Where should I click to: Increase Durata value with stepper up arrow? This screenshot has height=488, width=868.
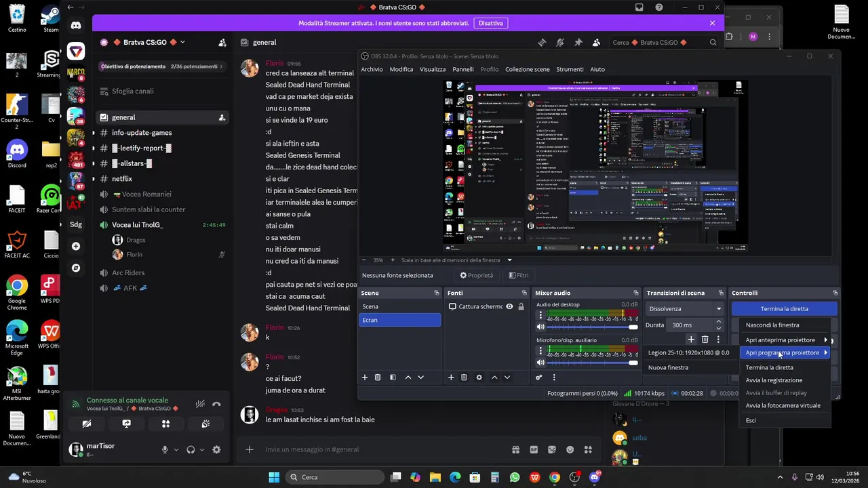719,322
